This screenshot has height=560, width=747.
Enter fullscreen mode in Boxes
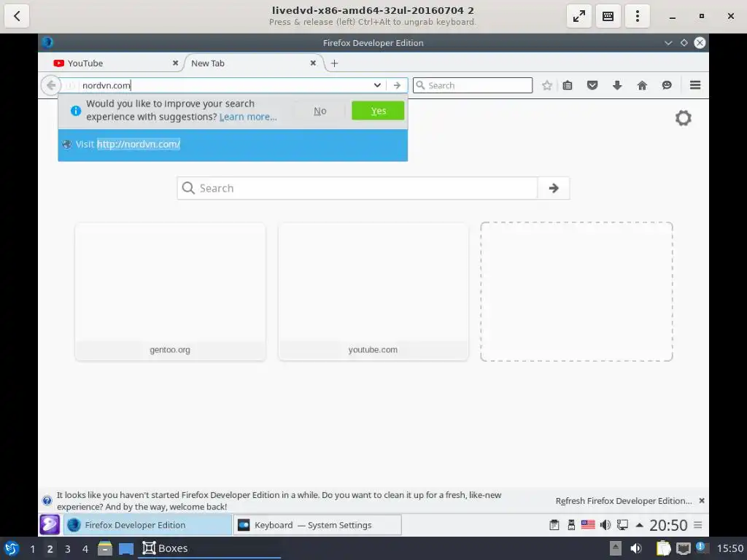578,16
